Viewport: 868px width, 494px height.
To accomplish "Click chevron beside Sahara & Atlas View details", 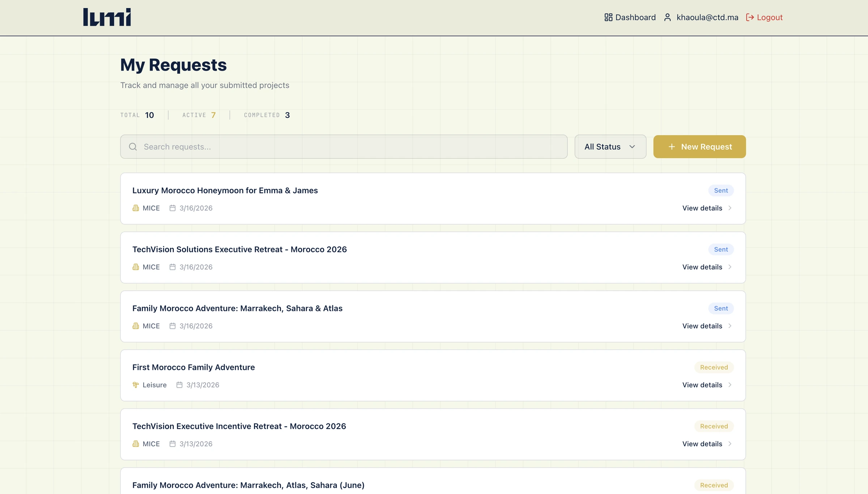I will click(730, 326).
